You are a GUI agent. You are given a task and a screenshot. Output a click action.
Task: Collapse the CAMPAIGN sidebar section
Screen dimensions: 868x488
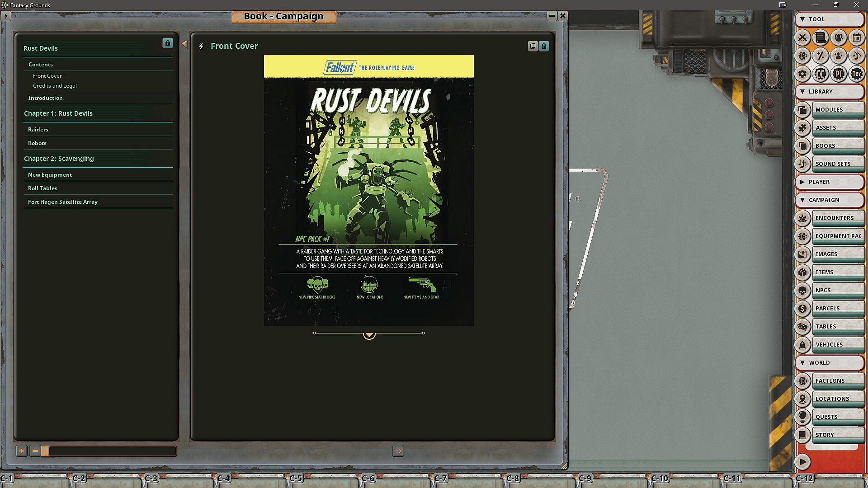[802, 200]
